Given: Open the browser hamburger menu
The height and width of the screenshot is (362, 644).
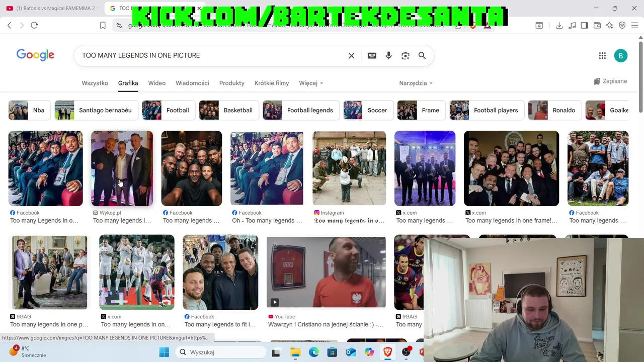Looking at the screenshot, I should click(x=634, y=25).
